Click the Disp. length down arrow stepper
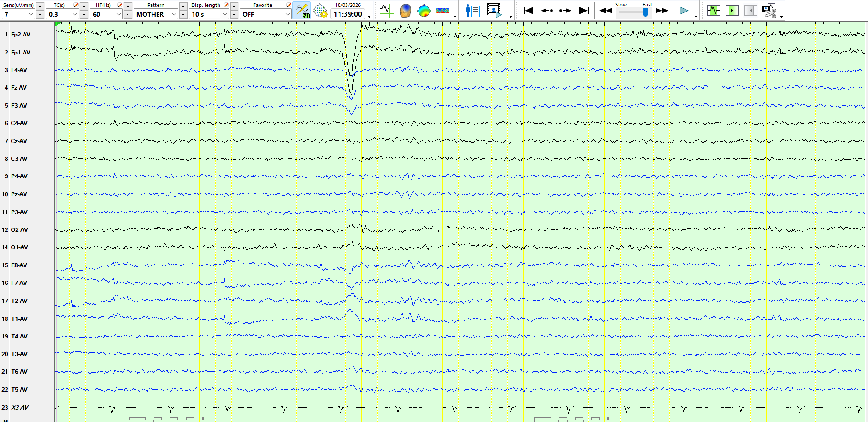The height and width of the screenshot is (422, 868). pyautogui.click(x=234, y=14)
